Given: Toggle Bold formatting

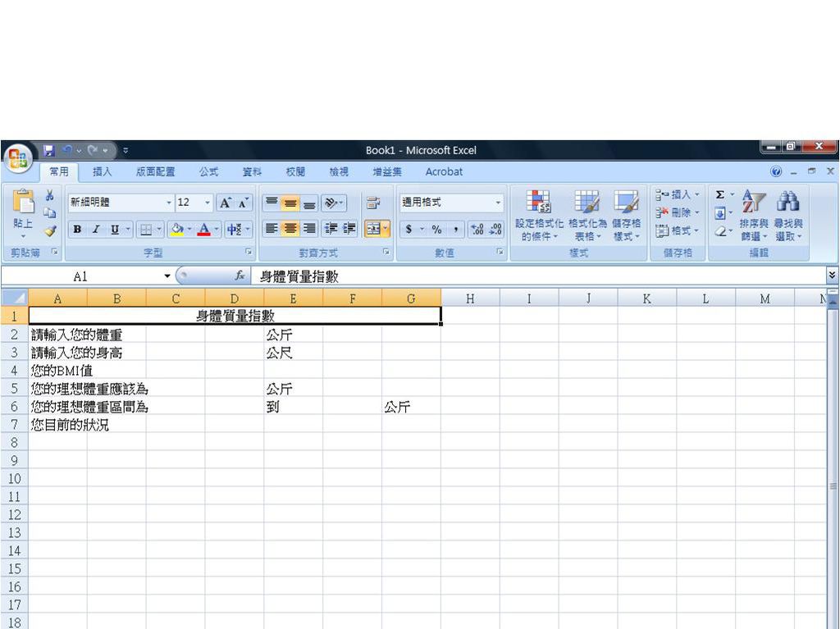Looking at the screenshot, I should tap(77, 230).
